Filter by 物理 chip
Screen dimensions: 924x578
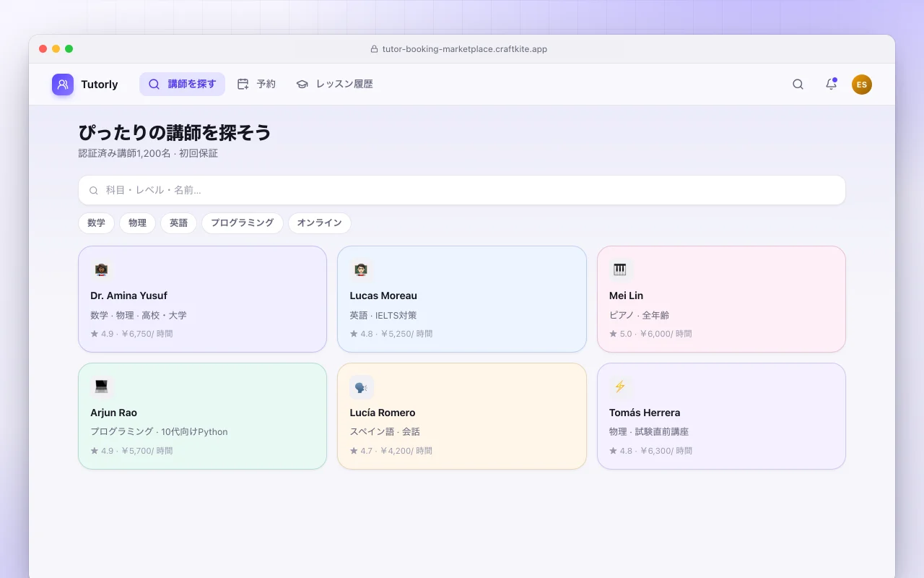click(137, 223)
